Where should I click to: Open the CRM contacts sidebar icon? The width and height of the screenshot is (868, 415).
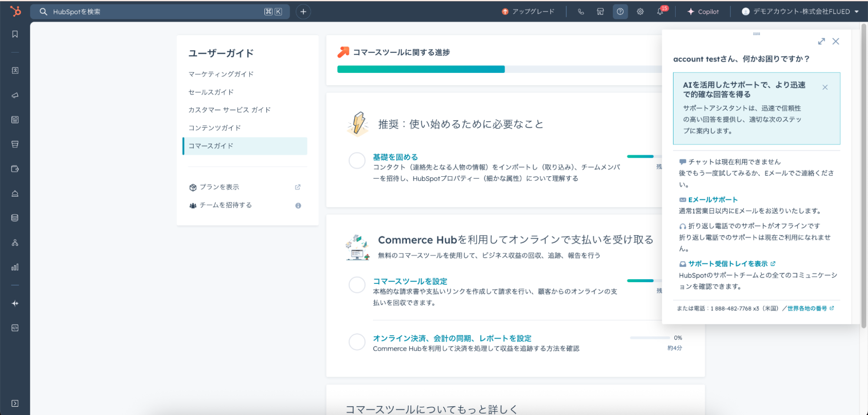pyautogui.click(x=15, y=70)
